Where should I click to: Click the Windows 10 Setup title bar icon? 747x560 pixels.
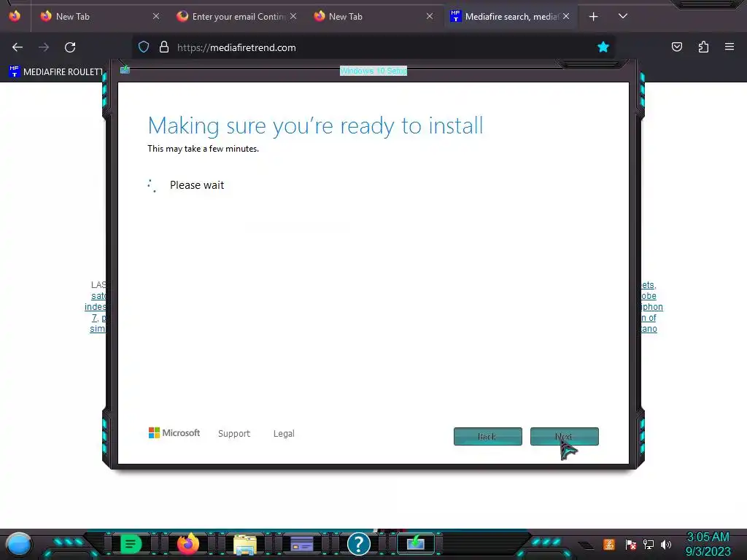point(125,70)
